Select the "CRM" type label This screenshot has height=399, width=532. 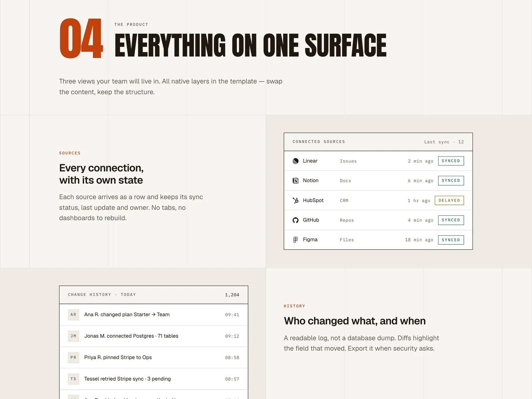click(344, 201)
